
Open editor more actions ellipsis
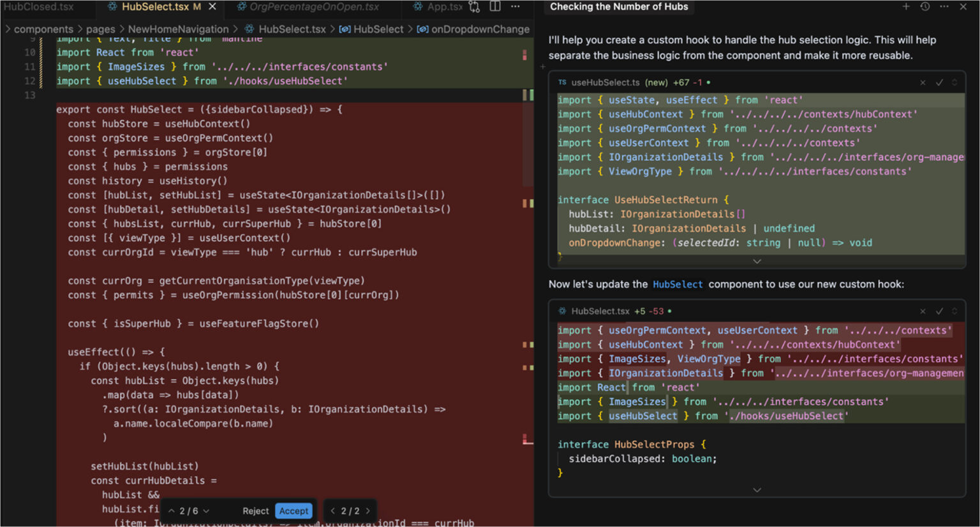(516, 6)
